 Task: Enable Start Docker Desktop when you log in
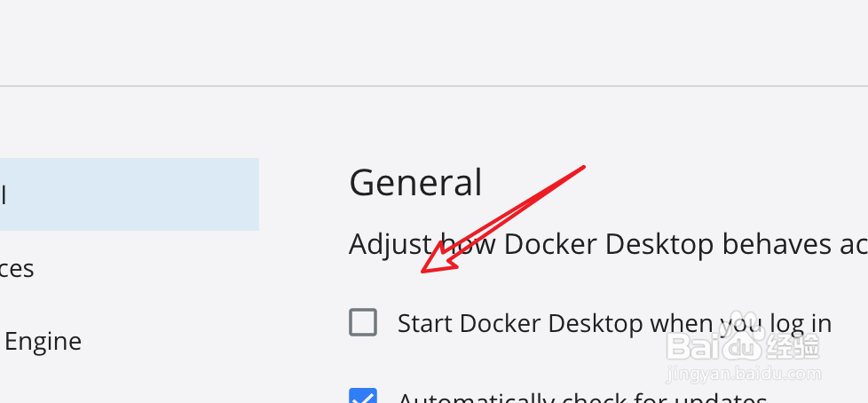pyautogui.click(x=363, y=322)
